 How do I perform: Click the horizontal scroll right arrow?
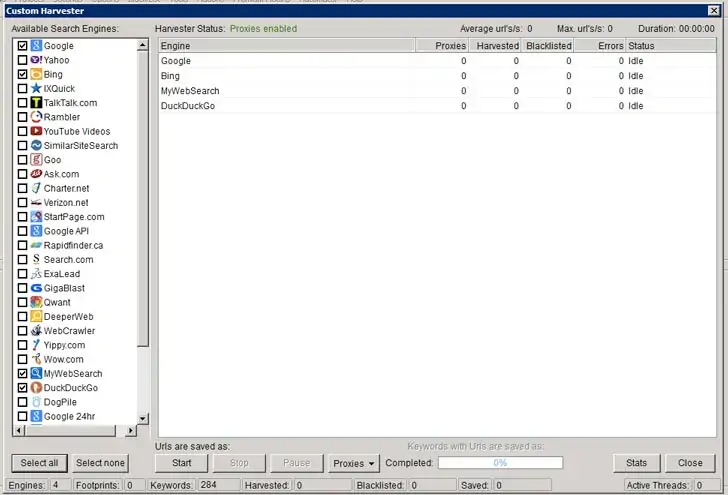(x=130, y=431)
